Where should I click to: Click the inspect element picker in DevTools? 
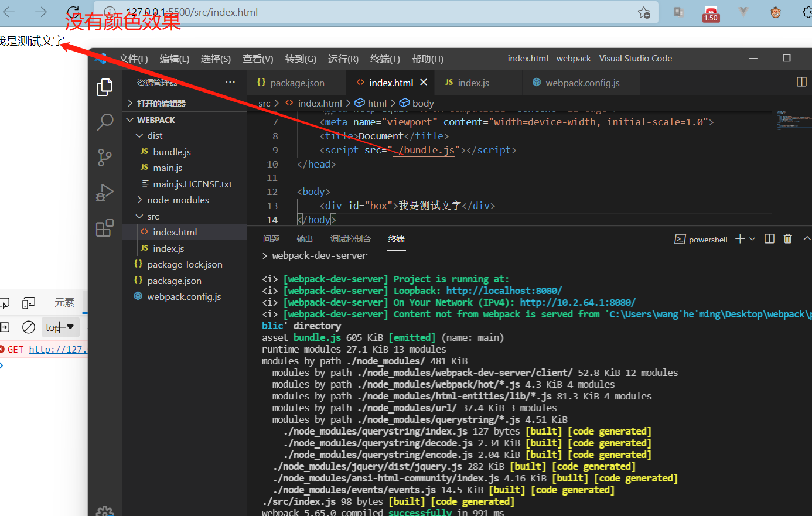[x=5, y=303]
